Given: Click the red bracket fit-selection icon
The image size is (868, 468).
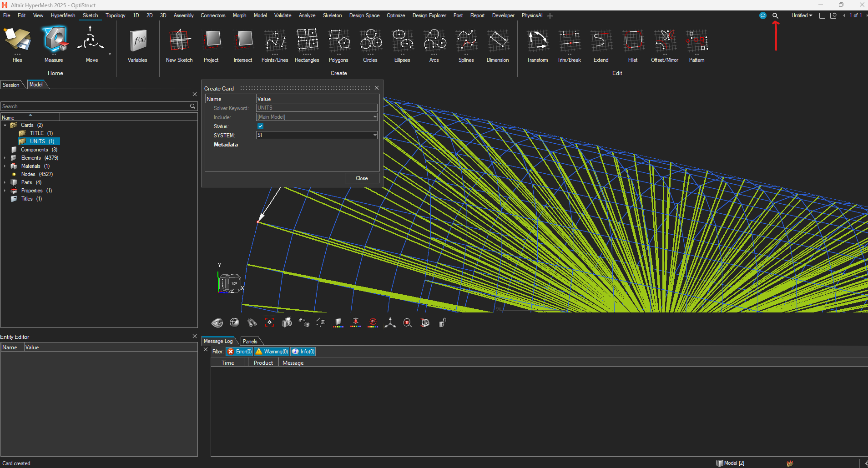Looking at the screenshot, I should (x=269, y=322).
